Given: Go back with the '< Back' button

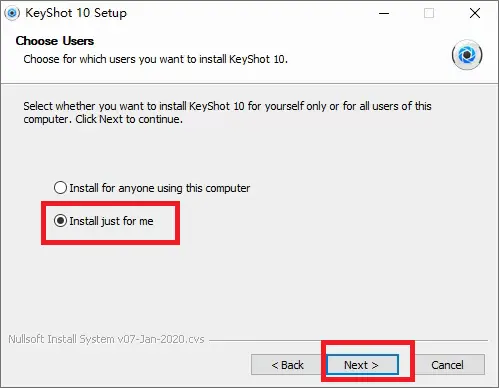Looking at the screenshot, I should 287,365.
